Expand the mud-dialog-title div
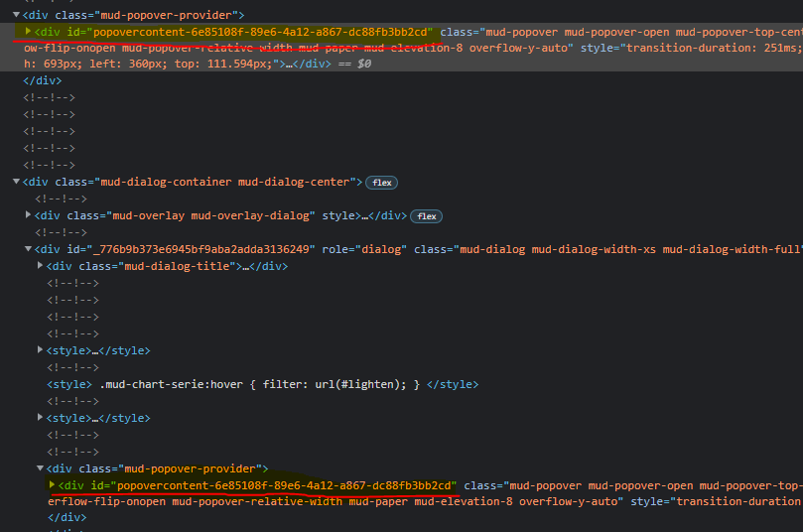 coord(40,265)
